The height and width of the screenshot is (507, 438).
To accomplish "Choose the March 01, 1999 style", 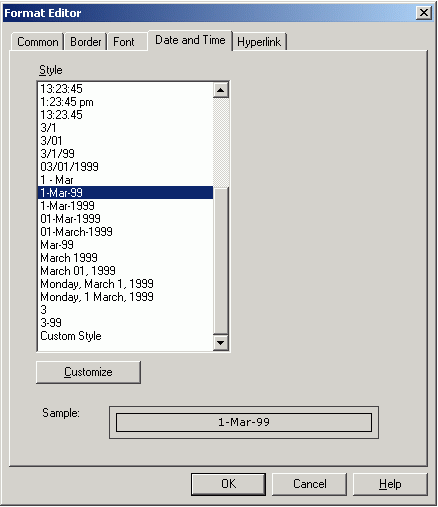I will coord(125,271).
